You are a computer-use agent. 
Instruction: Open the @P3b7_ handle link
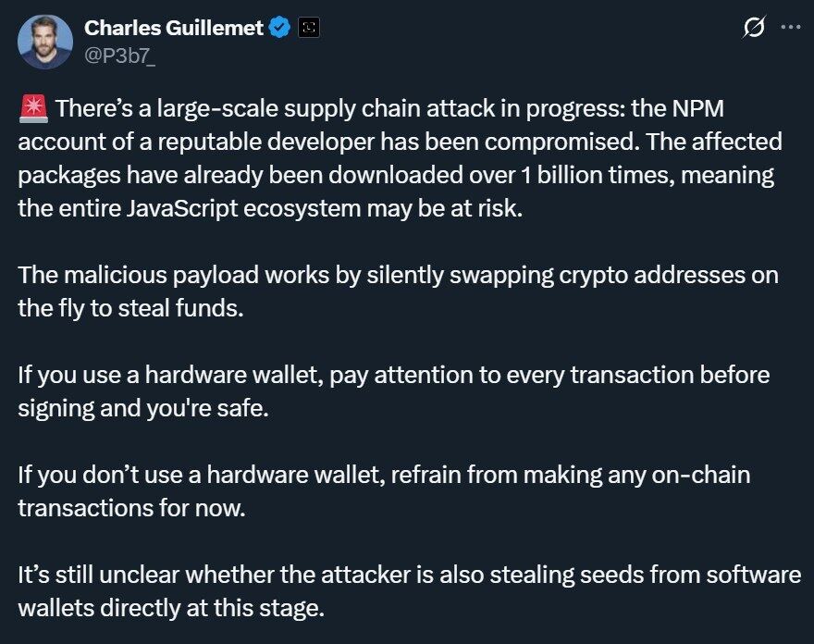(119, 55)
